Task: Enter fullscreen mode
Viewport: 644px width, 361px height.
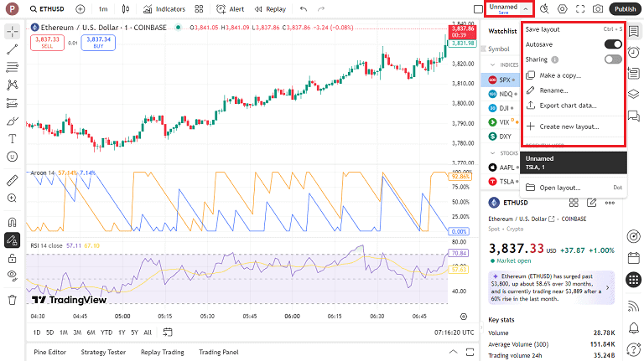Action: (580, 9)
